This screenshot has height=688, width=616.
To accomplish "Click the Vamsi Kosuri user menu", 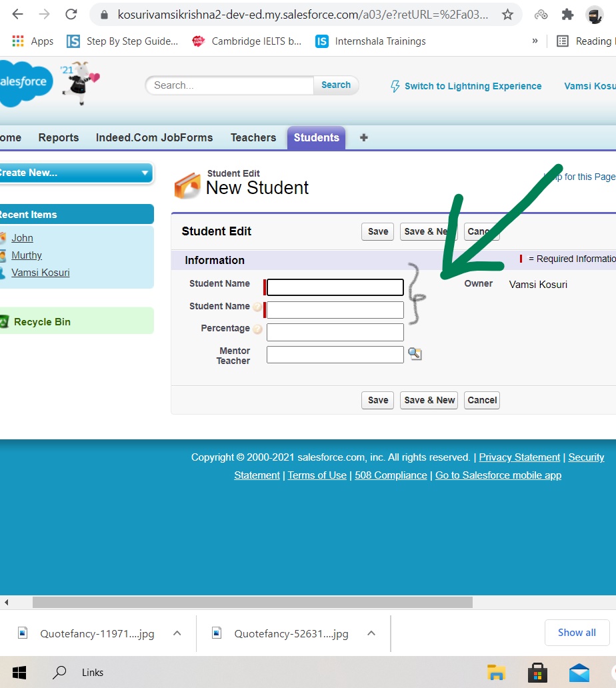I will 590,86.
